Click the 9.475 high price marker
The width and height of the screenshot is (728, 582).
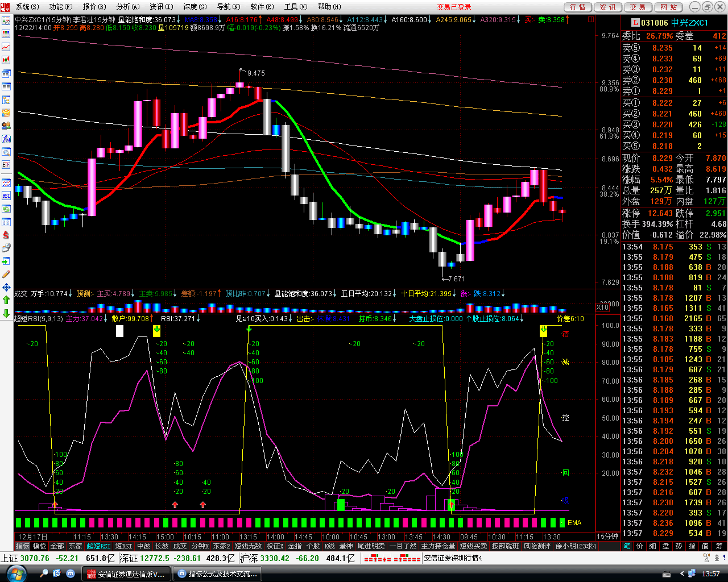coord(256,73)
